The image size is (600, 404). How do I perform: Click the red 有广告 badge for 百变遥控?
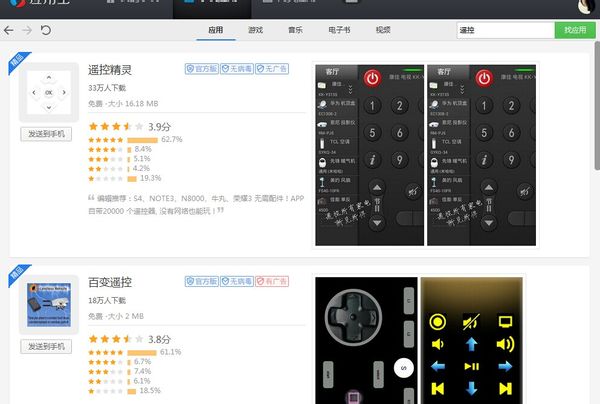click(272, 281)
